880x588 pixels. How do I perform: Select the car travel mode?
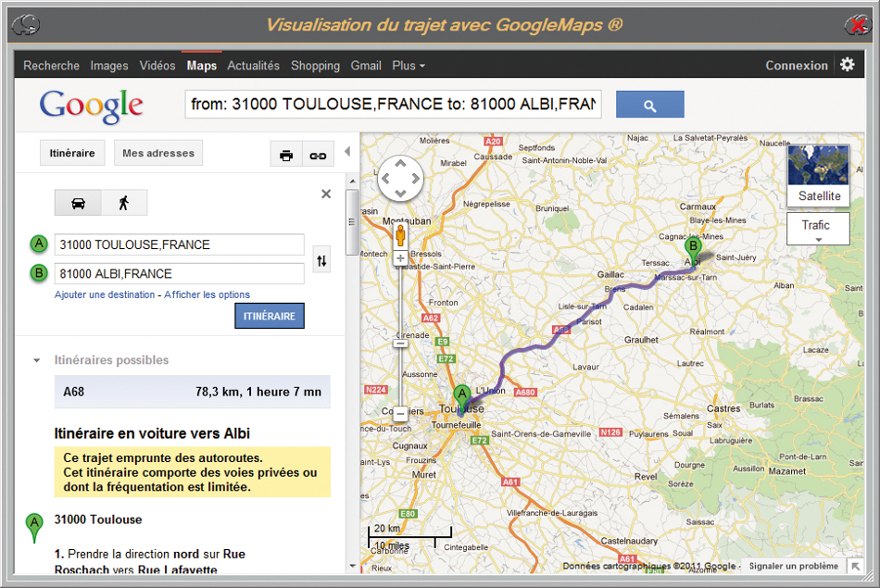tap(78, 203)
